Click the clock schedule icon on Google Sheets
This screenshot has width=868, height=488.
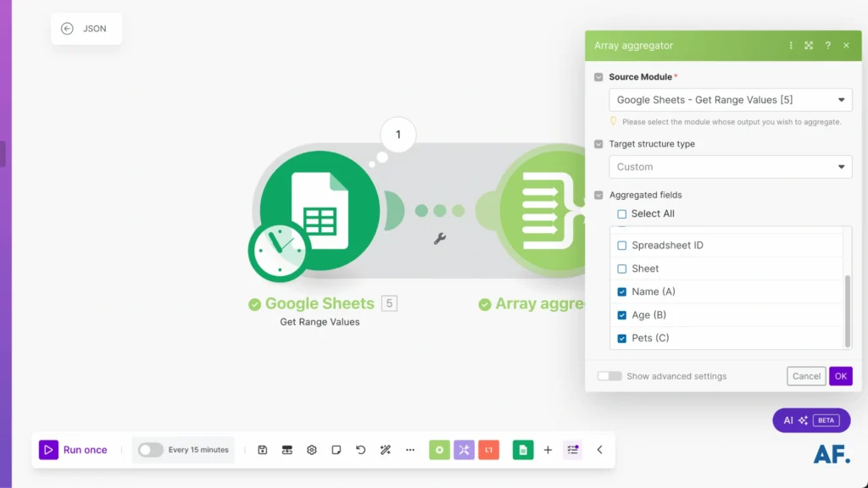click(x=279, y=251)
